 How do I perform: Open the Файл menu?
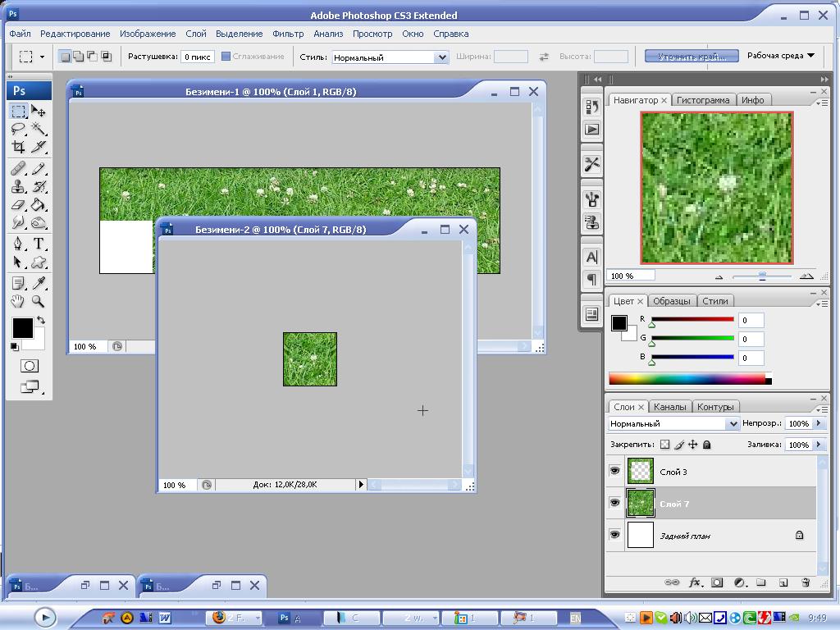20,34
